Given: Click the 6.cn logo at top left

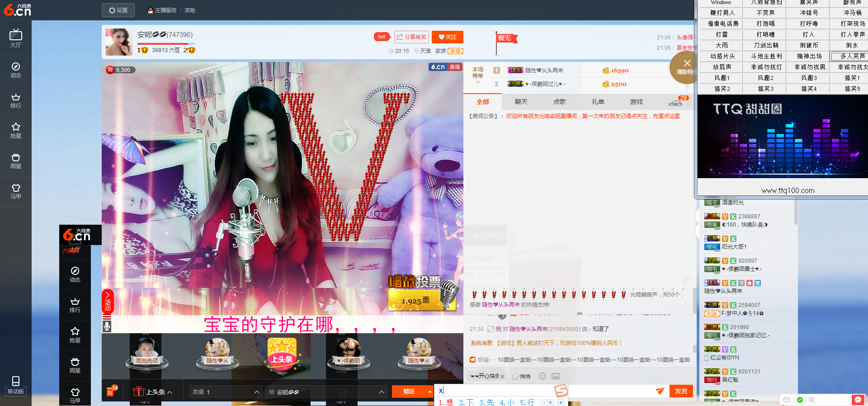Looking at the screenshot, I should (18, 9).
